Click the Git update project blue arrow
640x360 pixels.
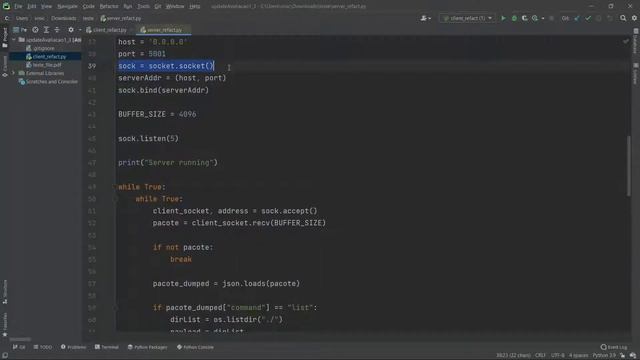click(x=577, y=18)
